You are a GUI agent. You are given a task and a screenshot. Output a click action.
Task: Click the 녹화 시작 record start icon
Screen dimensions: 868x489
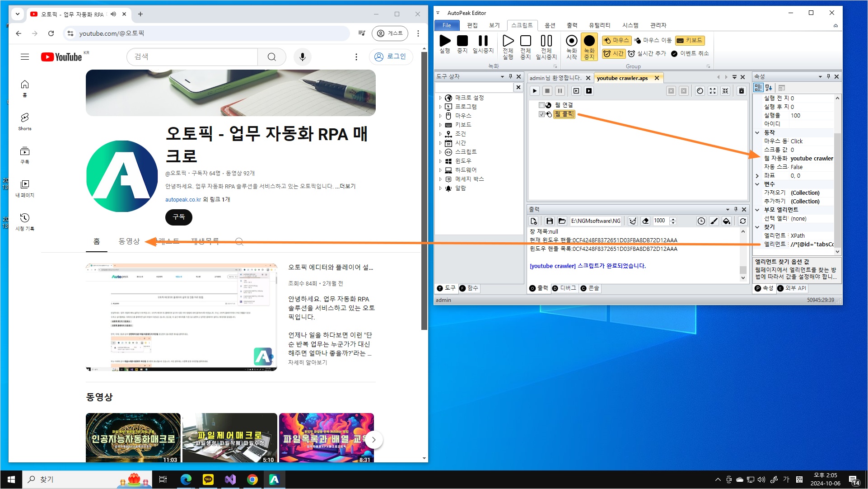571,41
